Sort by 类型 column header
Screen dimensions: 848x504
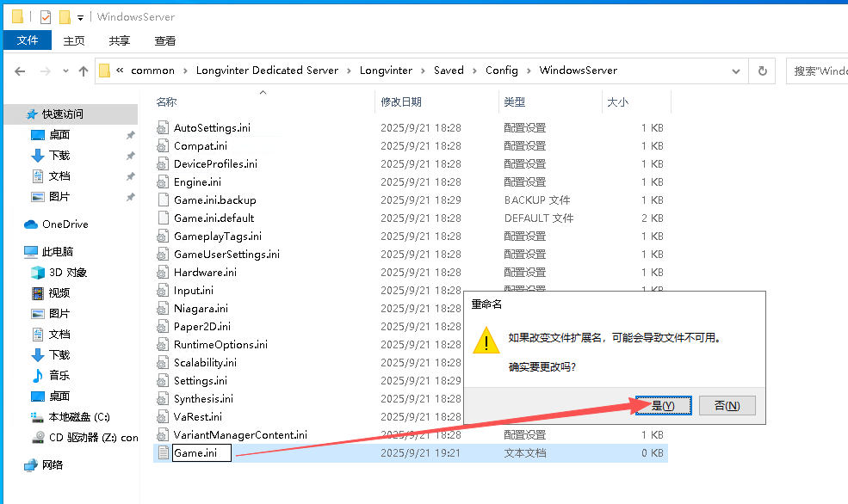point(514,102)
